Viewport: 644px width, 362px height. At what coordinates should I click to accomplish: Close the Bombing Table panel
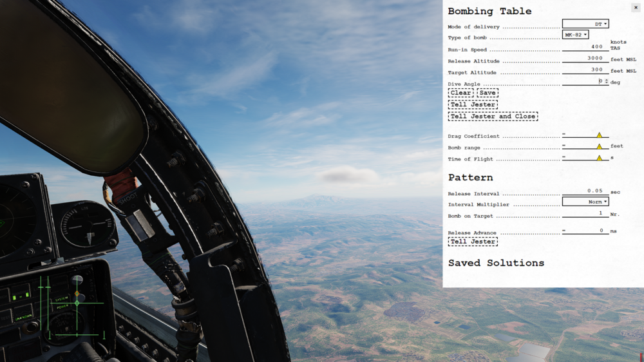[636, 7]
